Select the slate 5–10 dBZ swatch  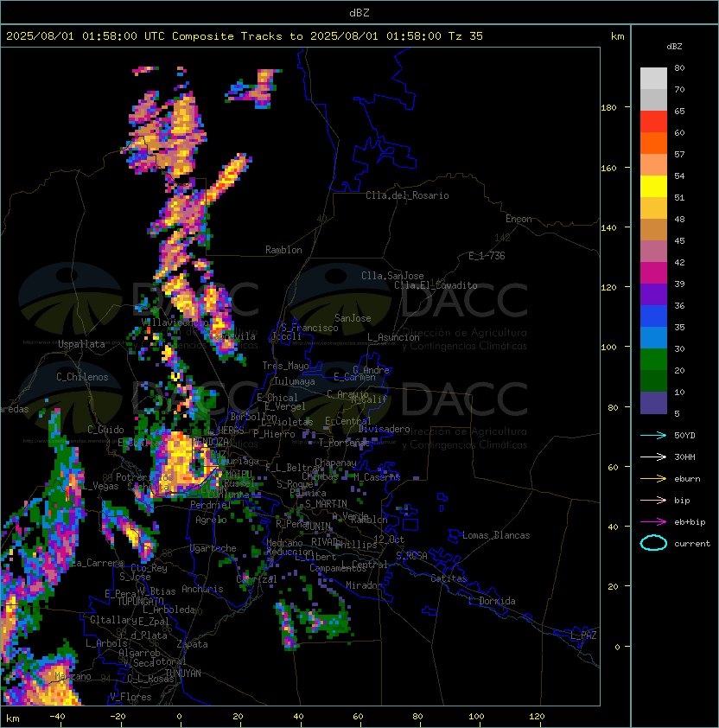[653, 403]
